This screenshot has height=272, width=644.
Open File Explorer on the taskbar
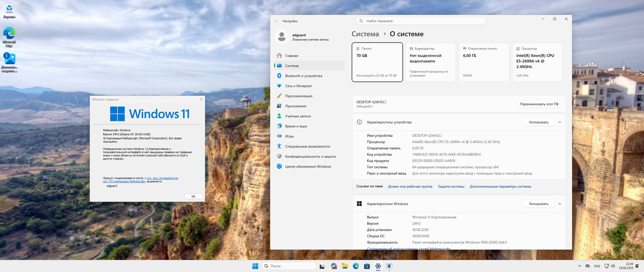coord(345,266)
